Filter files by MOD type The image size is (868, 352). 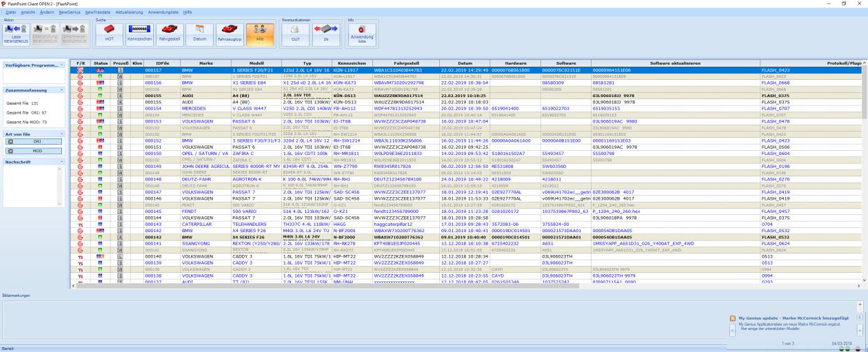point(34,149)
